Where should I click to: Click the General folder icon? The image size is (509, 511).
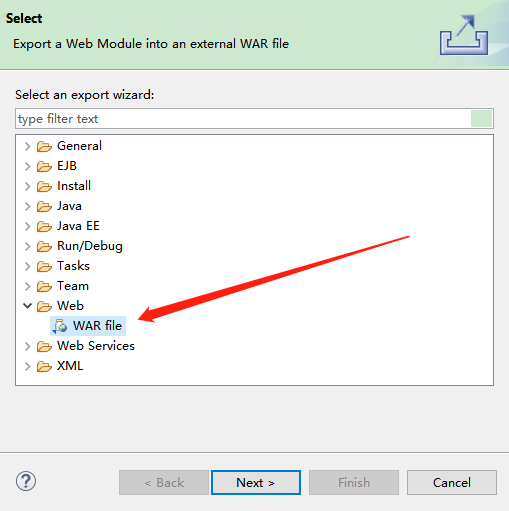[x=44, y=146]
